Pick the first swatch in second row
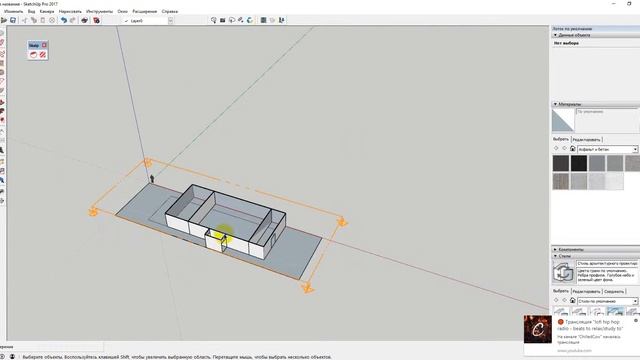The width and height of the screenshot is (640, 360). [x=561, y=181]
